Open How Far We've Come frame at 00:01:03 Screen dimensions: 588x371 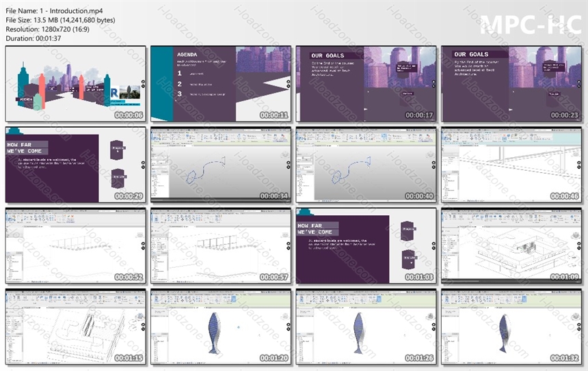[x=366, y=245]
